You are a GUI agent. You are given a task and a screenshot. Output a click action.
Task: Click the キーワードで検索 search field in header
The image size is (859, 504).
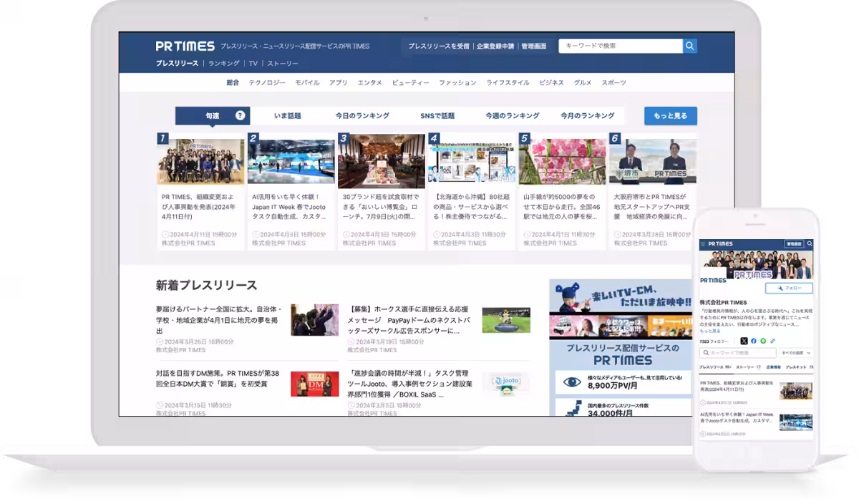(620, 46)
